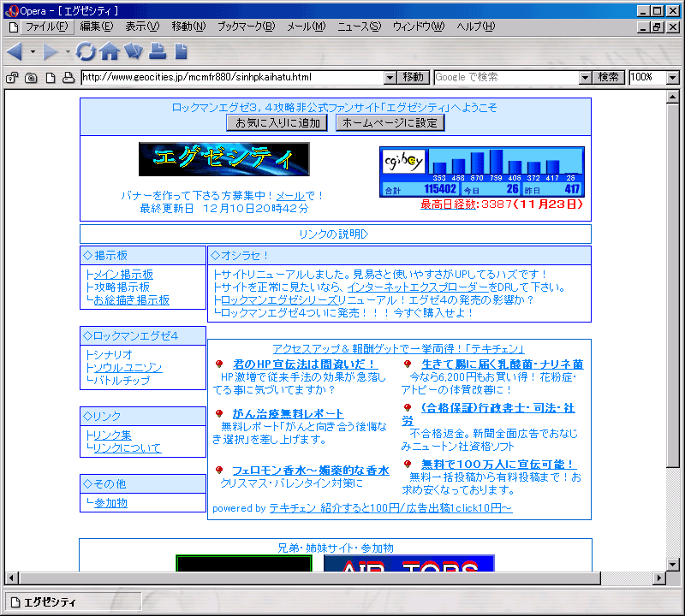Viewport: 685px width, 616px height.
Task: Open the お絵描き掲示板 link
Action: [131, 300]
